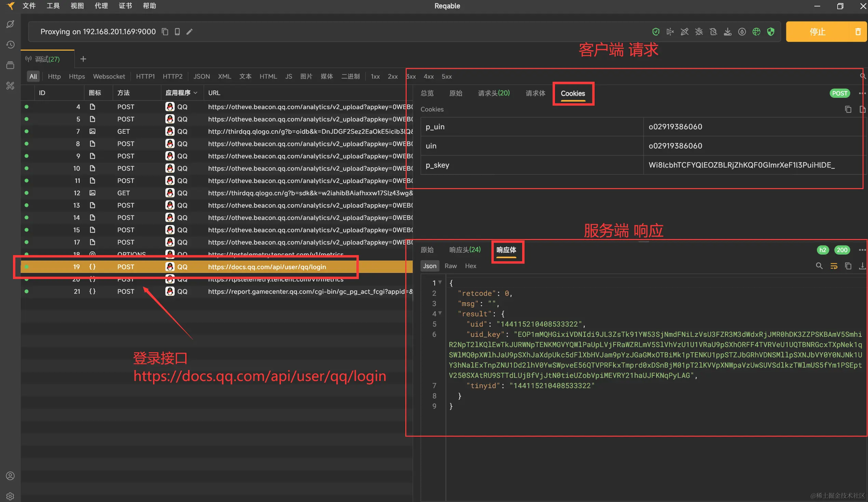Toggle the system proxy globe icon
This screenshot has height=502, width=868.
756,32
